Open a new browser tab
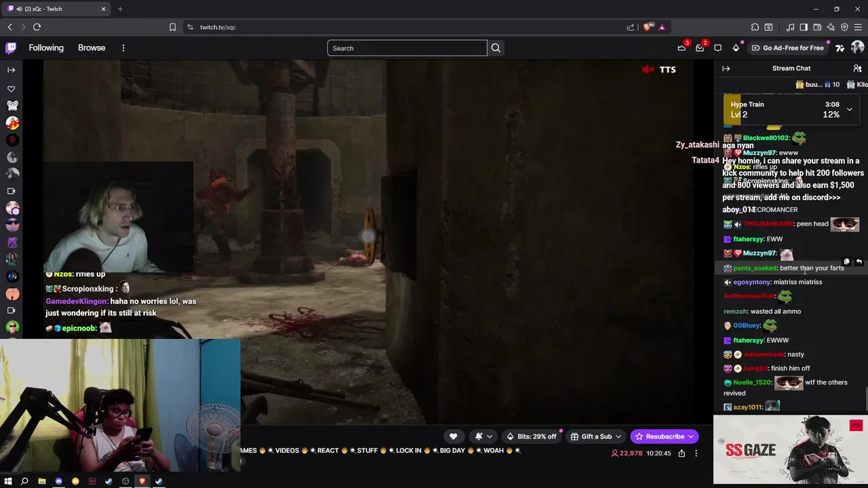Image resolution: width=868 pixels, height=488 pixels. 120,9
